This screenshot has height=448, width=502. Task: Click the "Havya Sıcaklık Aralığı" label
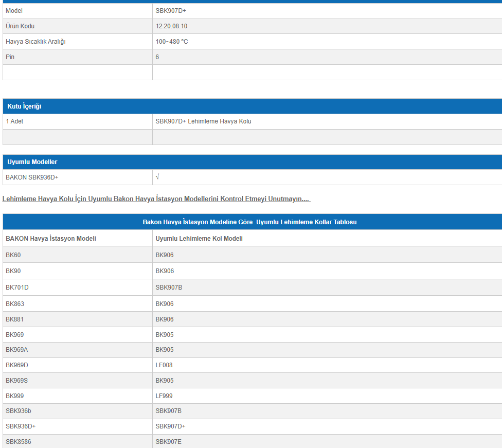click(35, 42)
